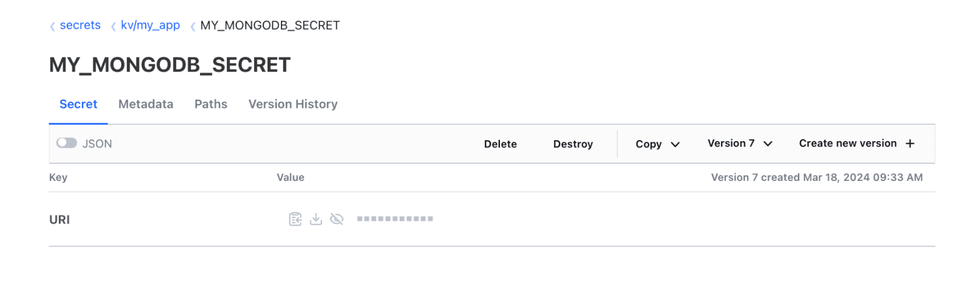Image resolution: width=980 pixels, height=299 pixels.
Task: Expand the Copy options chevron
Action: [675, 144]
